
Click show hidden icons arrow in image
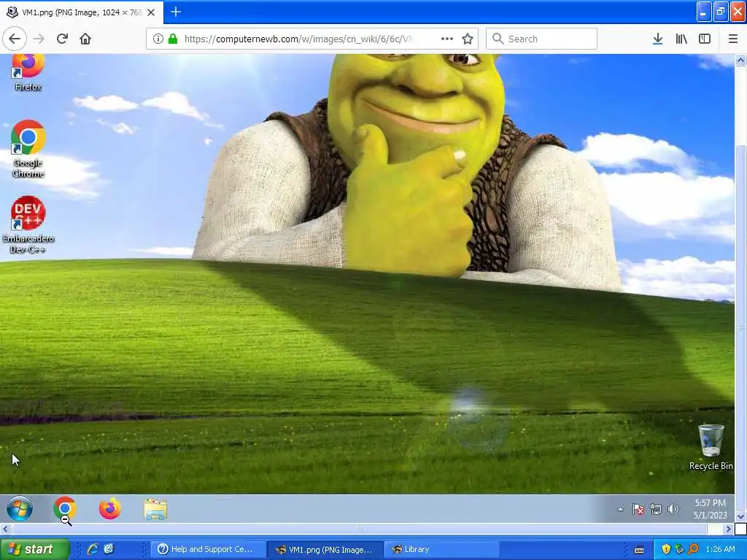click(620, 509)
